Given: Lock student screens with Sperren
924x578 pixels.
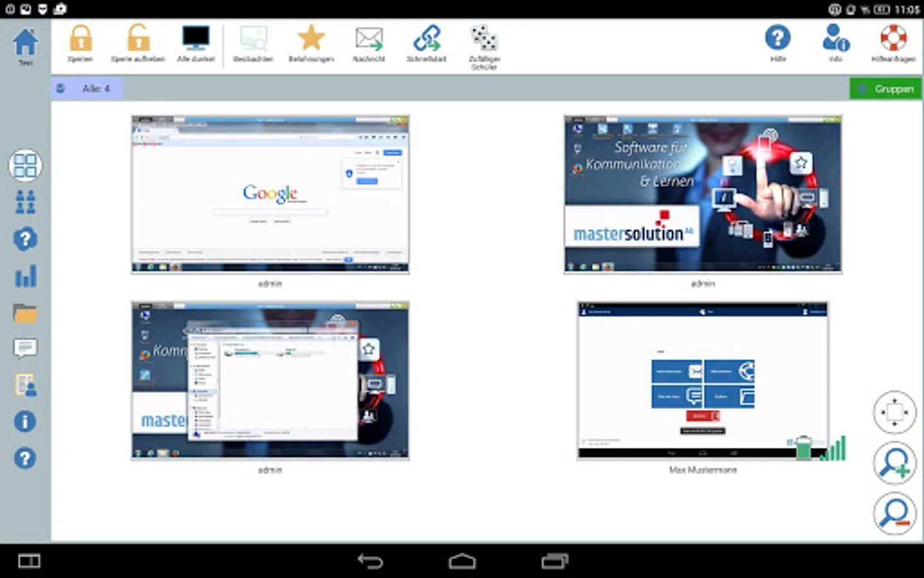Looking at the screenshot, I should click(x=80, y=43).
